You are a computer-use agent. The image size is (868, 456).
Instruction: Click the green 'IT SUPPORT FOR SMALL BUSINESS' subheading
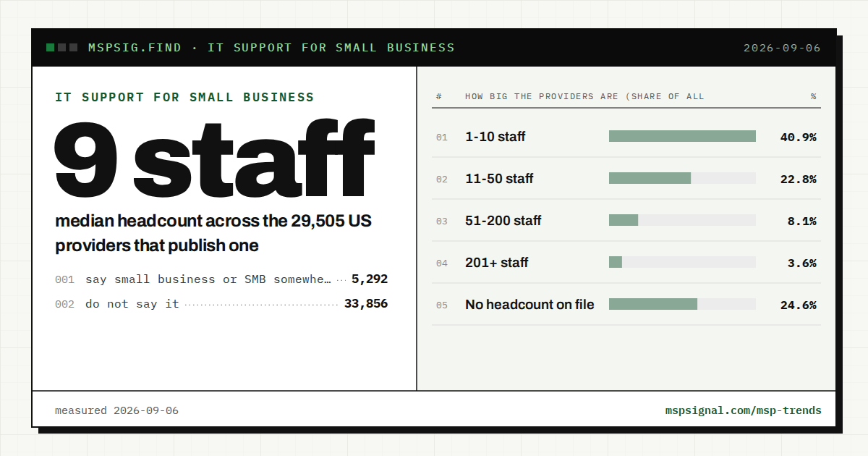[x=184, y=97]
